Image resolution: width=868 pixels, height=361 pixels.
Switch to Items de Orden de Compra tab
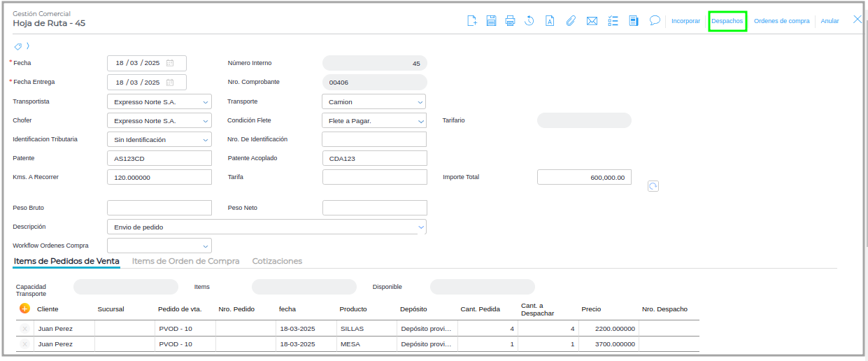coord(185,261)
